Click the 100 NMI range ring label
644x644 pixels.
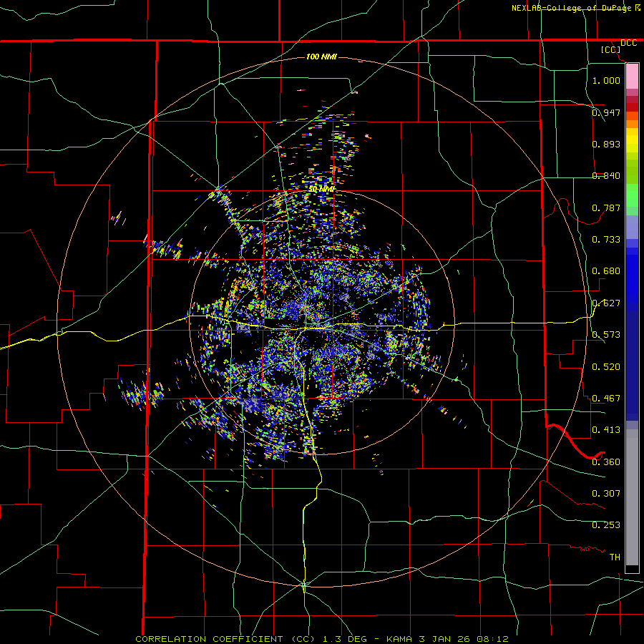[x=321, y=57]
